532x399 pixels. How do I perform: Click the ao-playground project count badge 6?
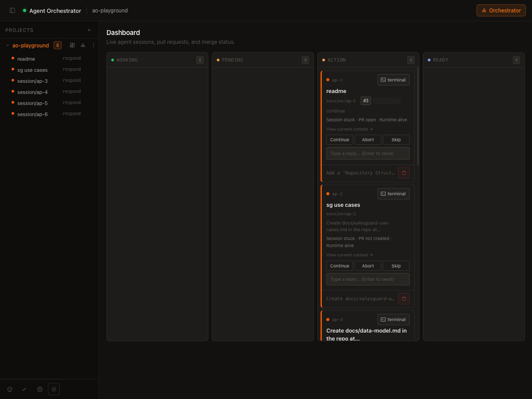[58, 45]
